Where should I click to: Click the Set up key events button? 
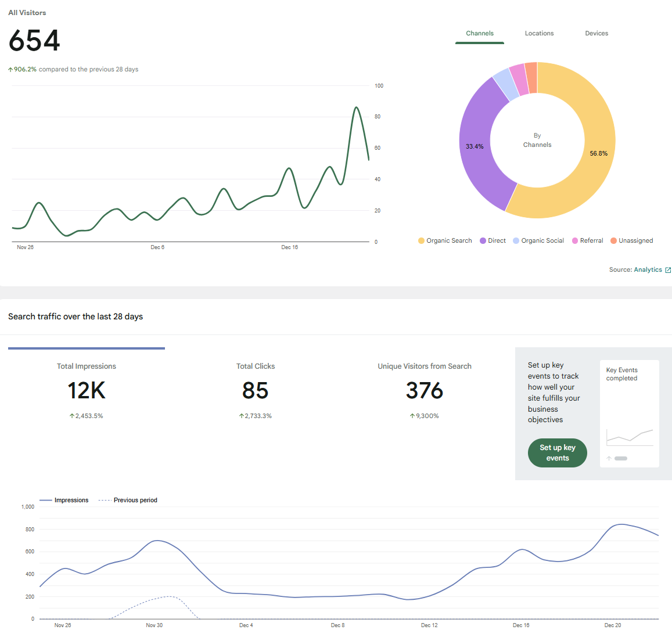(557, 452)
